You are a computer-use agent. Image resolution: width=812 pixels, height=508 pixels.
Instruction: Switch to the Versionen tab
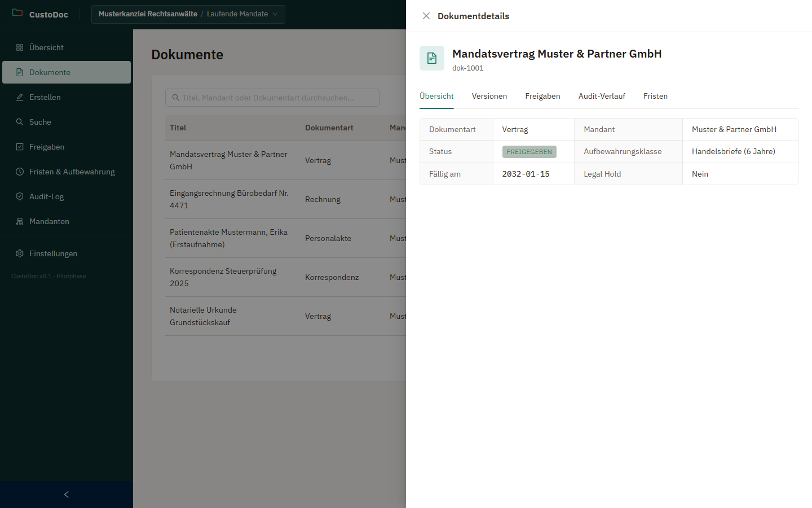click(489, 96)
